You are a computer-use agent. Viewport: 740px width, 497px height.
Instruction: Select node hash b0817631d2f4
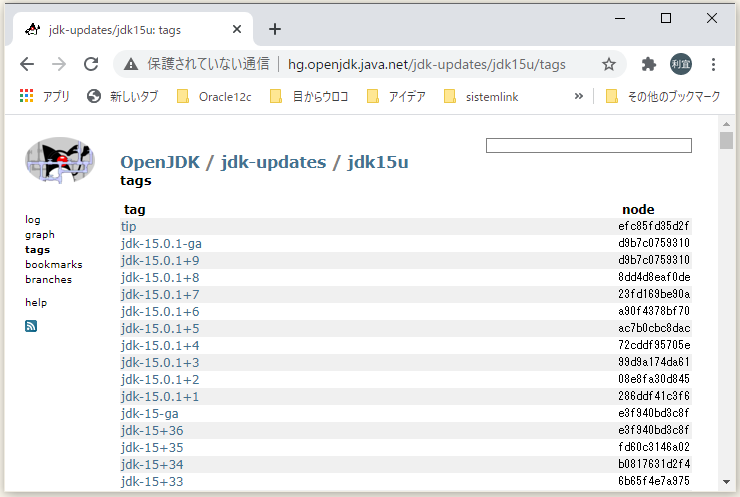(x=654, y=464)
